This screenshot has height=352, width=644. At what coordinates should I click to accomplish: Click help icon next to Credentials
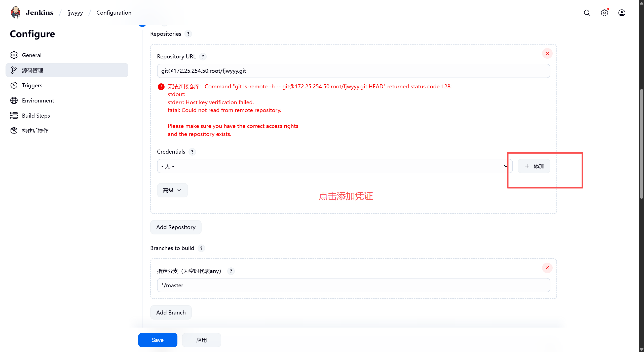[192, 152]
